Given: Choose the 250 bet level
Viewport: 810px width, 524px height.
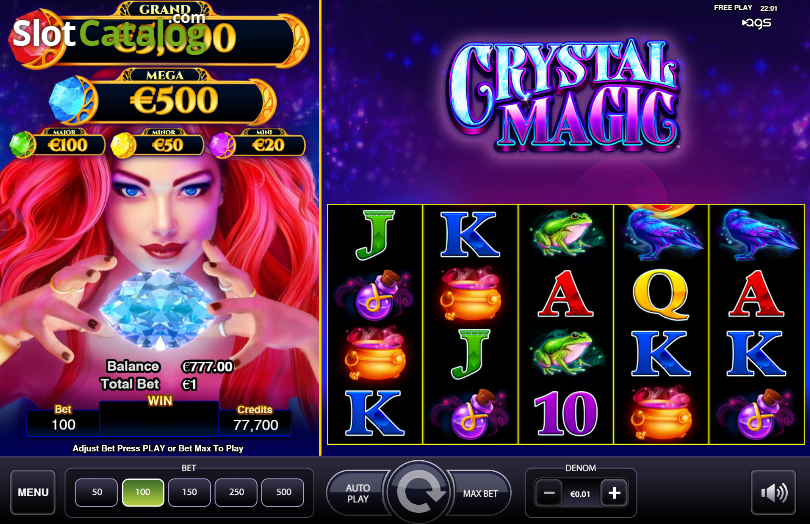Looking at the screenshot, I should coord(237,492).
